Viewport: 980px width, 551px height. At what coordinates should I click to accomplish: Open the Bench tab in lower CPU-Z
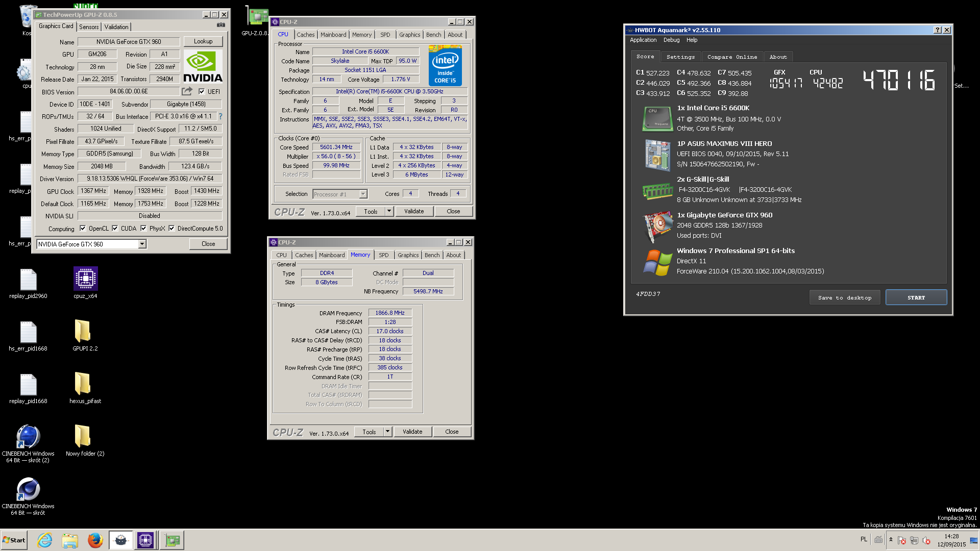(432, 255)
